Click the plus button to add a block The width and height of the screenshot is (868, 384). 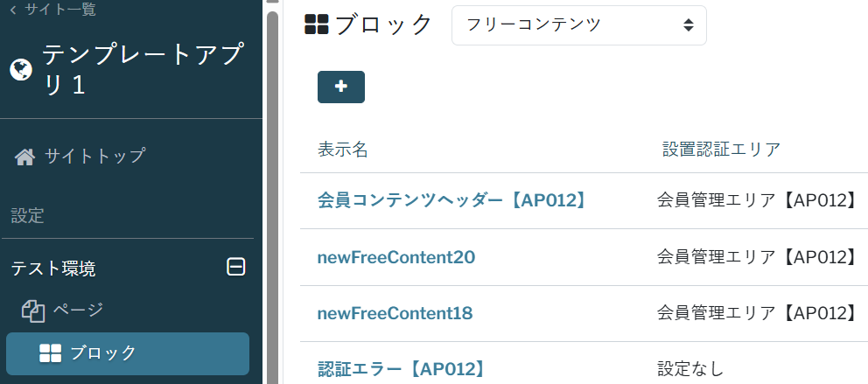[341, 87]
